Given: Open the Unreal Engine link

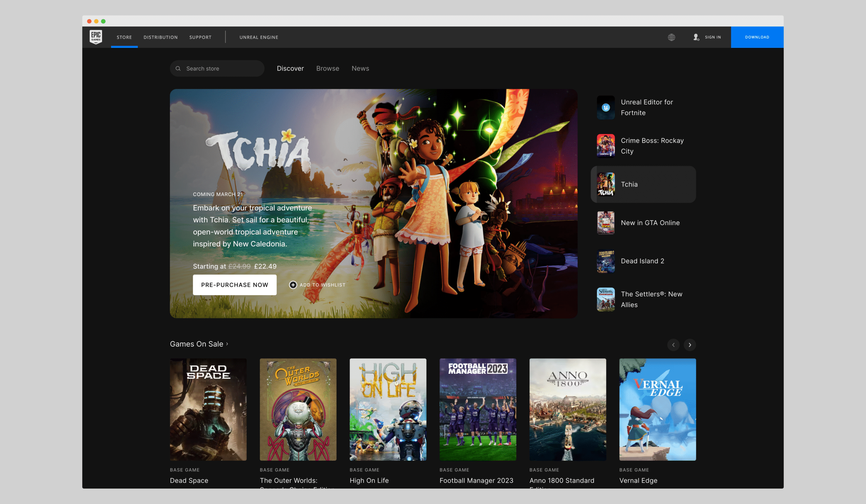Looking at the screenshot, I should pyautogui.click(x=259, y=37).
